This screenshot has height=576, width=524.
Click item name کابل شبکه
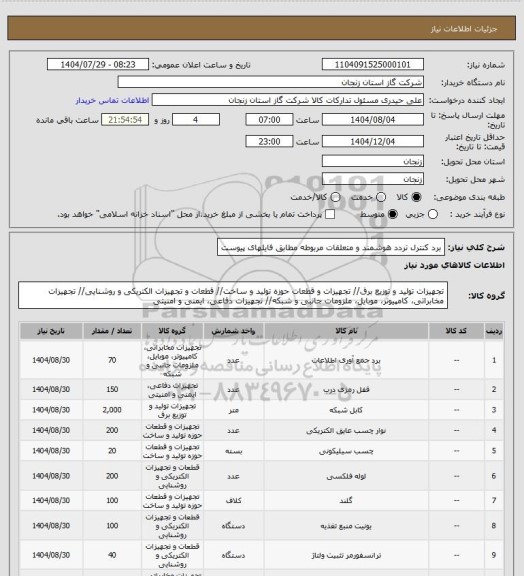pyautogui.click(x=346, y=410)
